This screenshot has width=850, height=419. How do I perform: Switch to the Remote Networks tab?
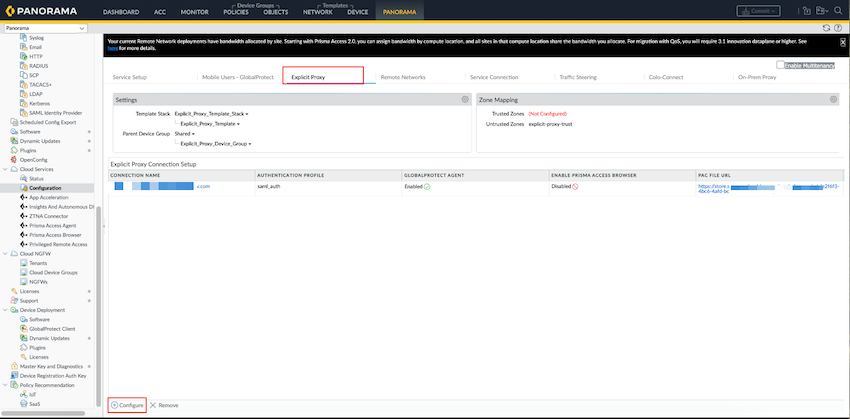(x=403, y=76)
